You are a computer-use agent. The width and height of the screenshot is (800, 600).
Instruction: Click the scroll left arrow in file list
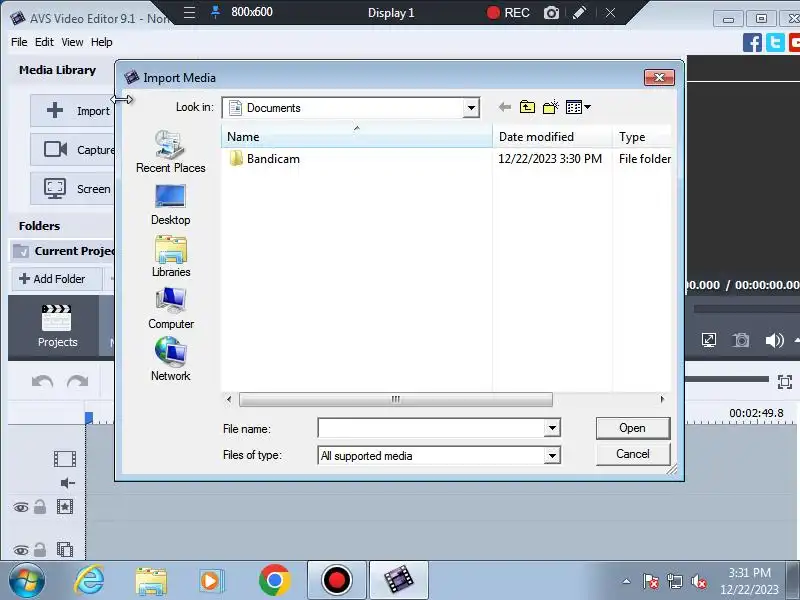tap(229, 399)
